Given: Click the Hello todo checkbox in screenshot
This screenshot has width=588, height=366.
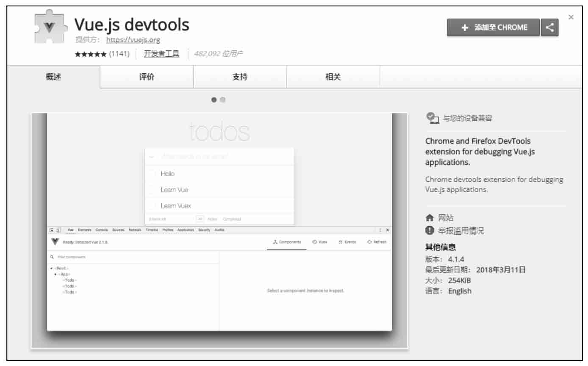Looking at the screenshot, I should pos(152,174).
